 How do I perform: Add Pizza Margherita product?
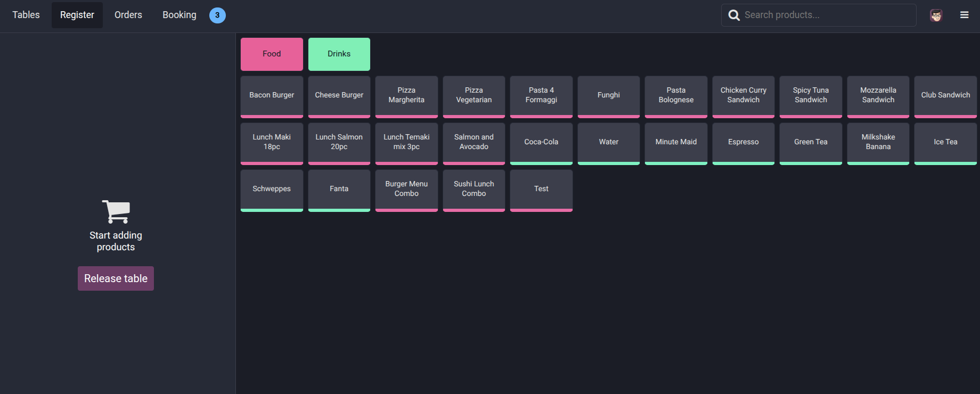pyautogui.click(x=406, y=96)
